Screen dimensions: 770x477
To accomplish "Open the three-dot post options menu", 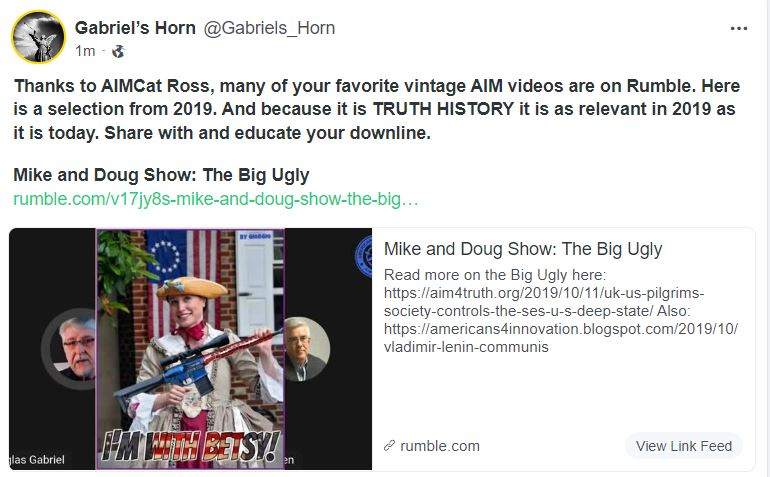I will (739, 28).
